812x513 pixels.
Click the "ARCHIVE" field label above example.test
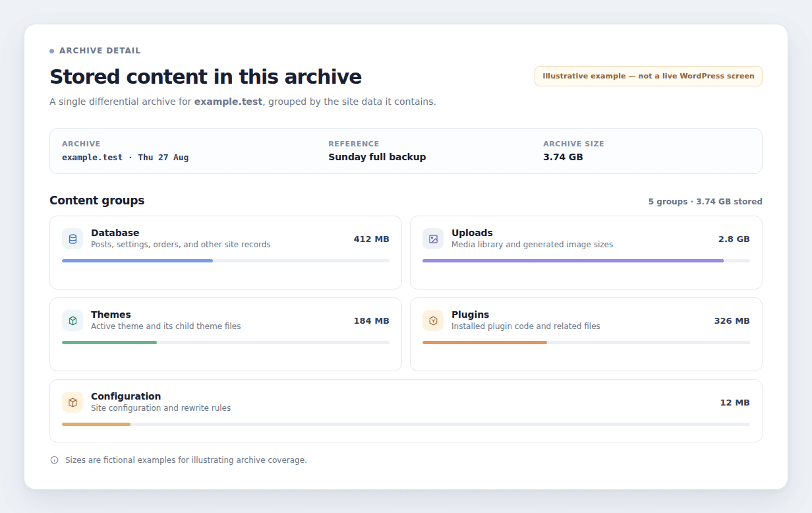pos(81,144)
